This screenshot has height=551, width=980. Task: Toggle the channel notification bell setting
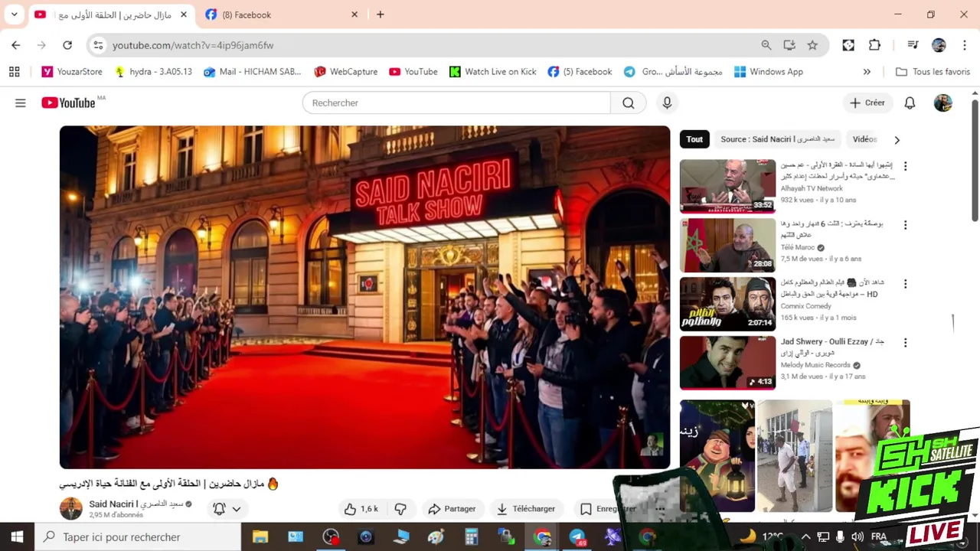click(227, 509)
